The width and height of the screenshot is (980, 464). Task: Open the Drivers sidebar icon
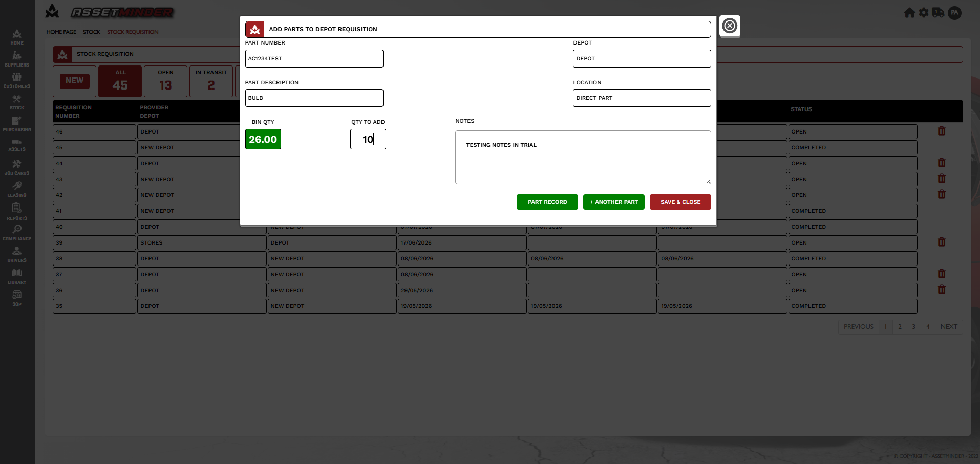pos(17,254)
